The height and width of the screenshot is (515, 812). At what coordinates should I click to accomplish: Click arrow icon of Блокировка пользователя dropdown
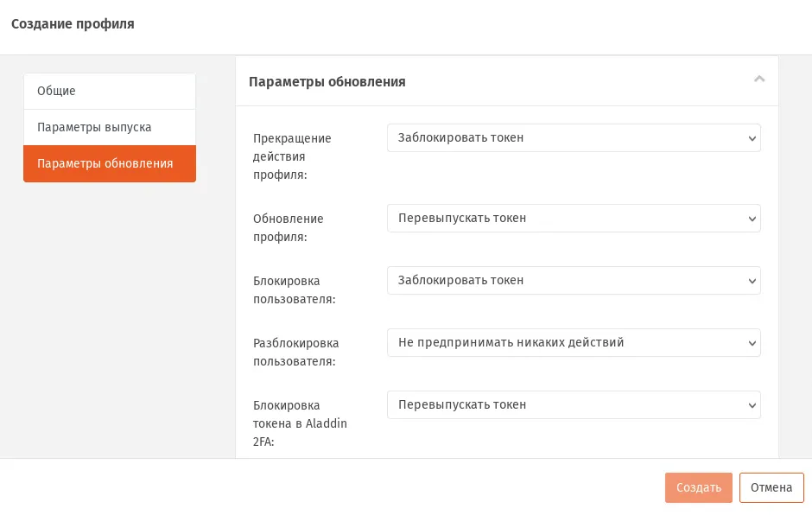point(752,281)
